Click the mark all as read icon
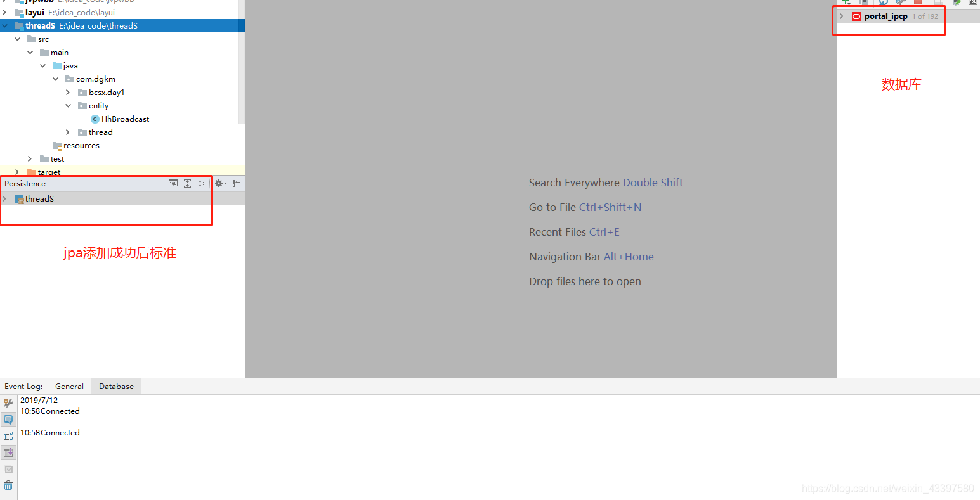The width and height of the screenshot is (980, 500). pos(8,469)
